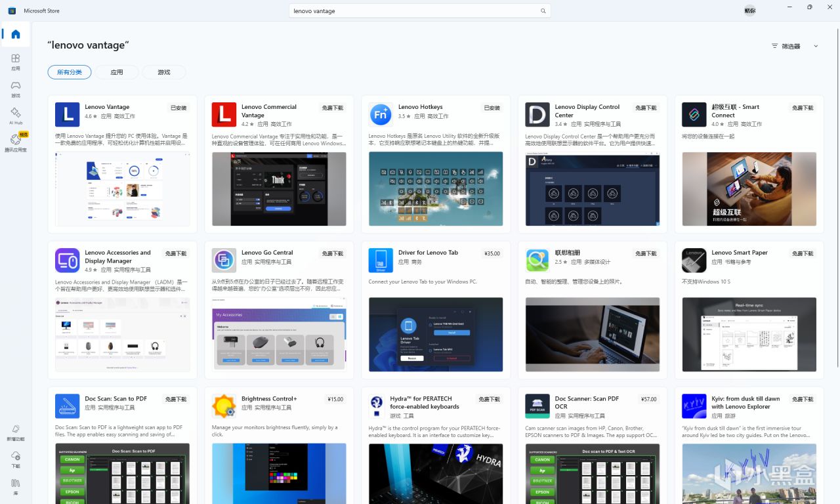Click the Brightness Control+ sun icon
The width and height of the screenshot is (840, 504).
tap(224, 406)
